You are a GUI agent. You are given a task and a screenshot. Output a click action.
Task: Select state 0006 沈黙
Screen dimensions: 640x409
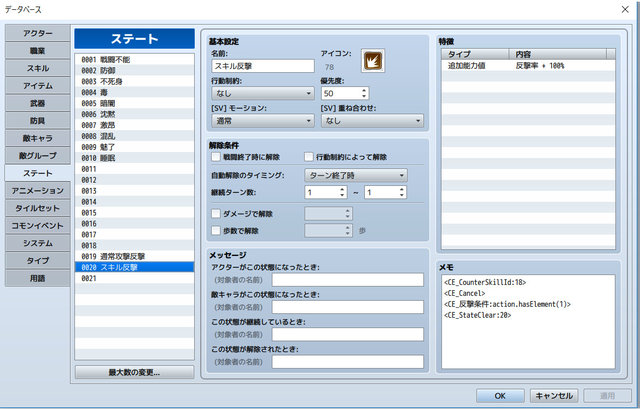134,114
